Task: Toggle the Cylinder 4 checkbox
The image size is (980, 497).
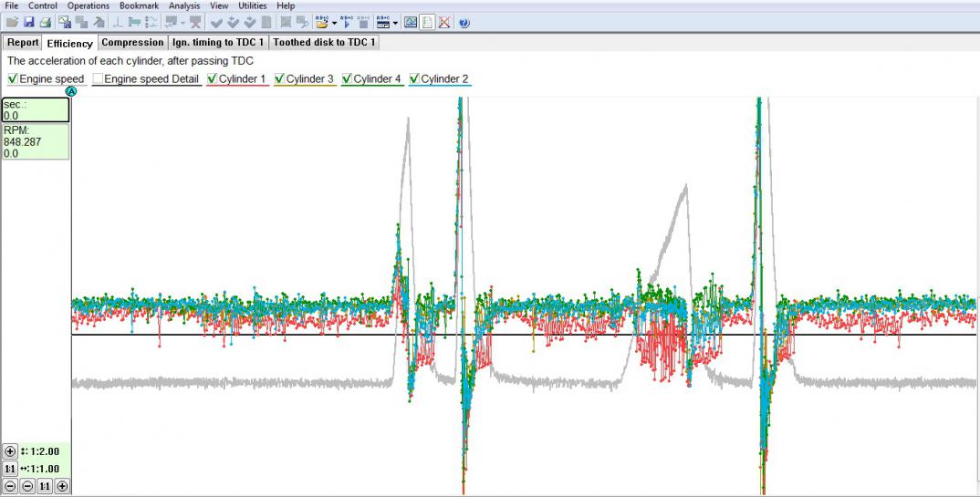Action: [x=348, y=79]
